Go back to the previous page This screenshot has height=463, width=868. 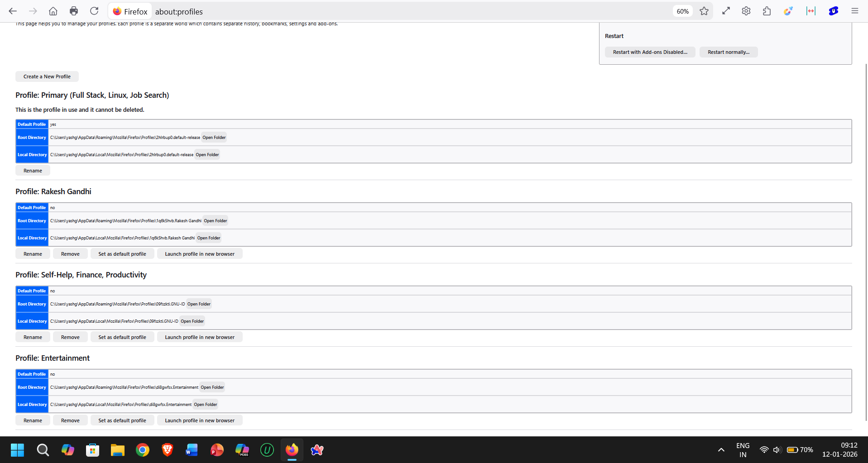[x=13, y=11]
